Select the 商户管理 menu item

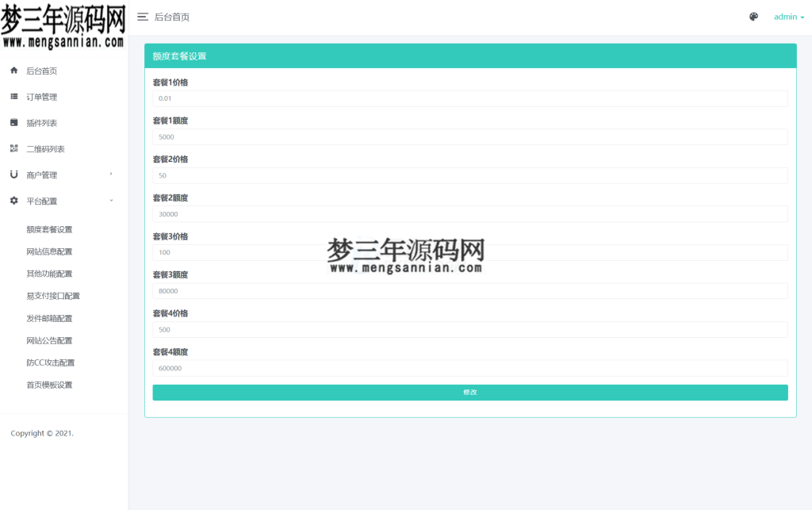[42, 175]
